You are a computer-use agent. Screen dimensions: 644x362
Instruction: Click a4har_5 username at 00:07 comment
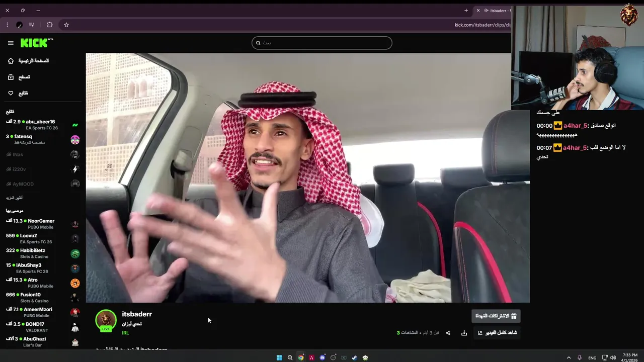pos(575,148)
